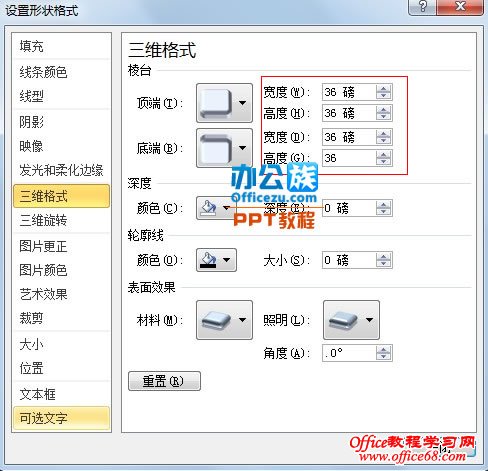Viewport: 488px width, 471px height.
Task: Decrease contour 大小(S) with down arrow
Action: coord(384,264)
